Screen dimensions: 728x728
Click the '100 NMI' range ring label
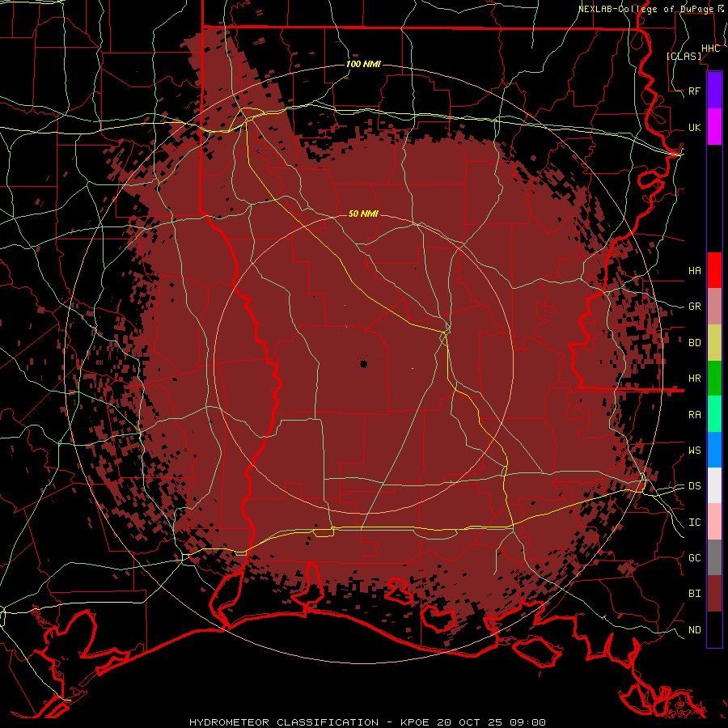click(363, 64)
